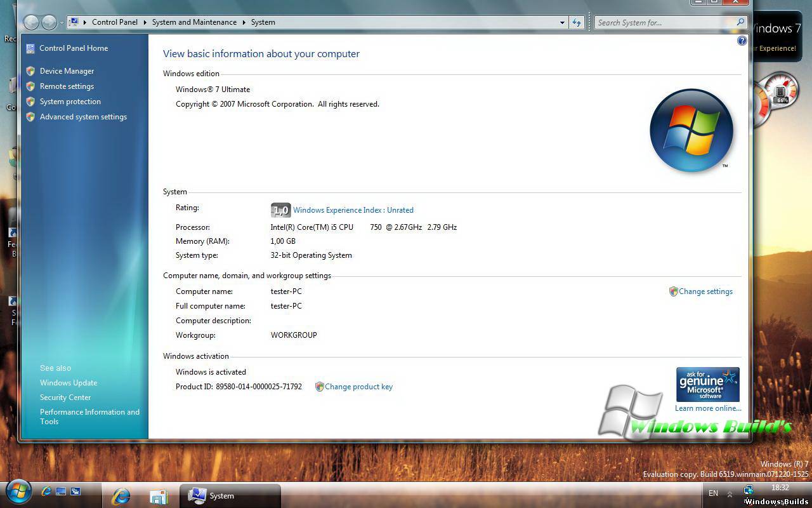Select the Windows 7 Ultimate edition text

tap(213, 90)
